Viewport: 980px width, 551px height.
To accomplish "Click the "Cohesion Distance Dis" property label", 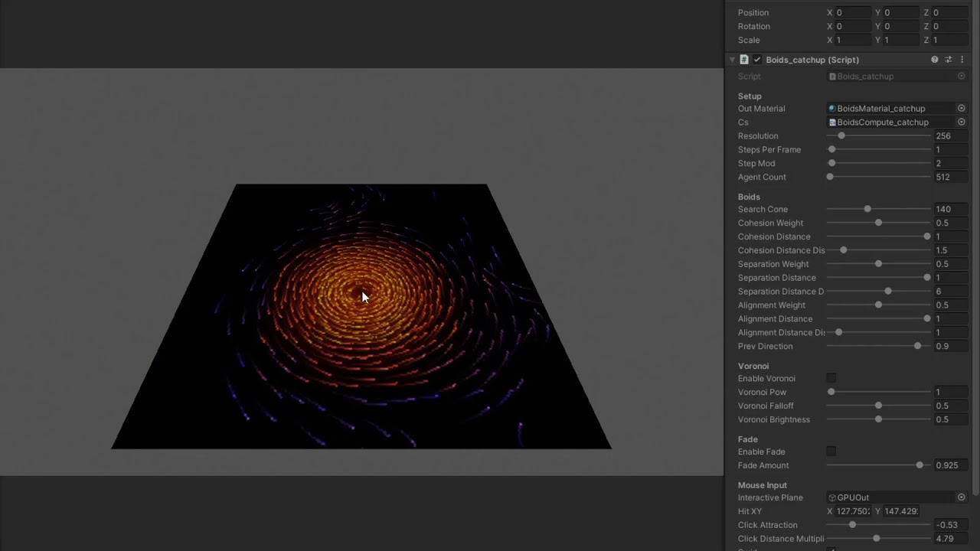I will tap(782, 251).
